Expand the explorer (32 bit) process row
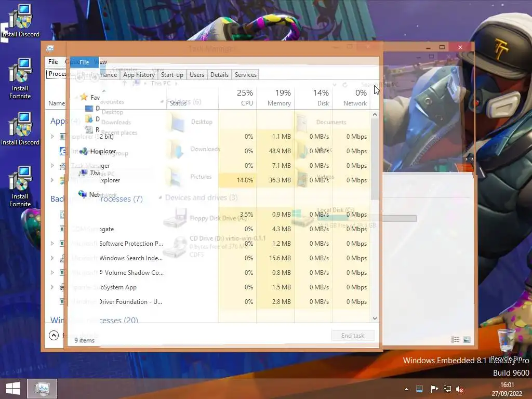The height and width of the screenshot is (399, 532). [x=52, y=137]
